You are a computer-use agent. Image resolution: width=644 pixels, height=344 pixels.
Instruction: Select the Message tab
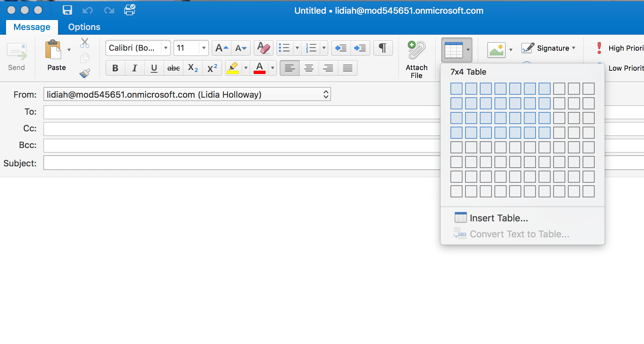pos(32,27)
